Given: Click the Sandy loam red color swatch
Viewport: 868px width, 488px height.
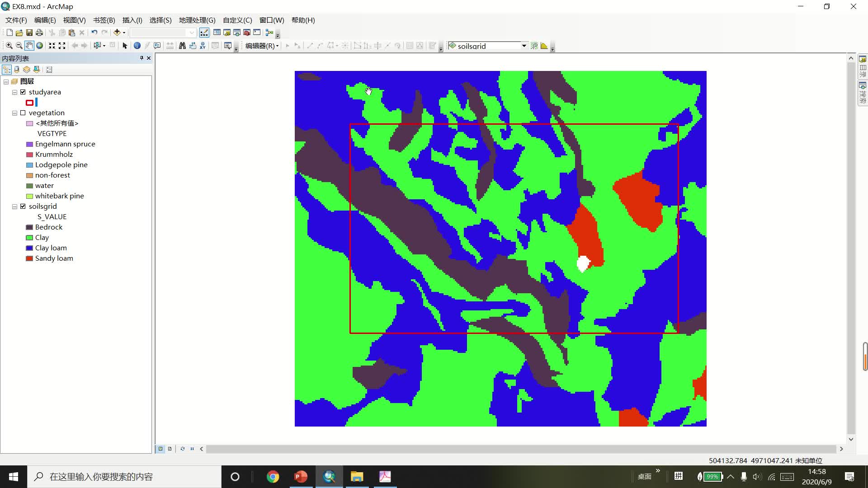Looking at the screenshot, I should point(29,258).
